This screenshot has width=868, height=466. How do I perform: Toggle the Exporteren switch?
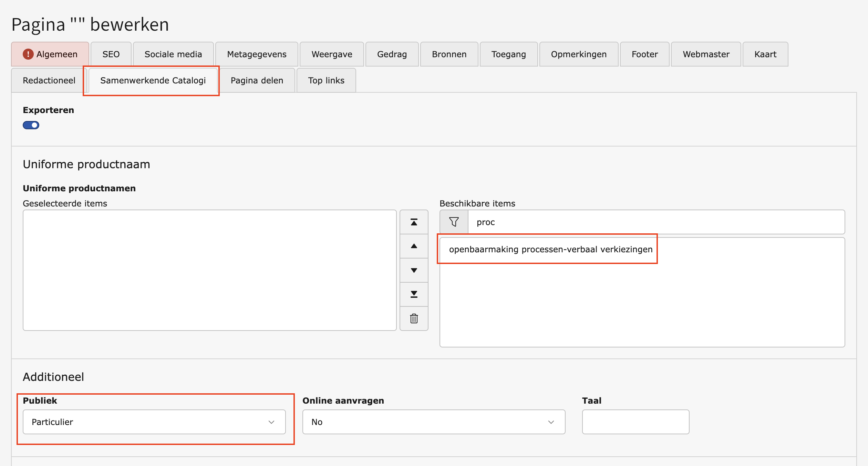31,125
